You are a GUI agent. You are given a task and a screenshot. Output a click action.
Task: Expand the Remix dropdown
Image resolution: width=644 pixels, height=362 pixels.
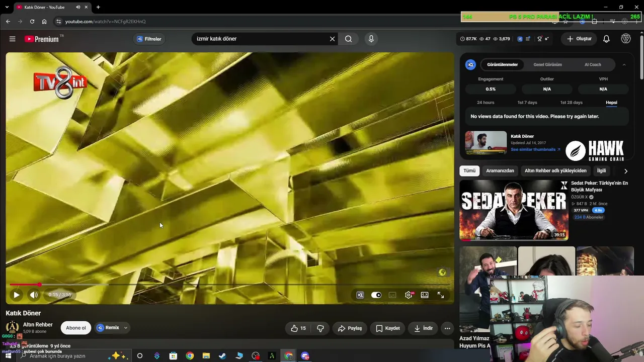(126, 328)
